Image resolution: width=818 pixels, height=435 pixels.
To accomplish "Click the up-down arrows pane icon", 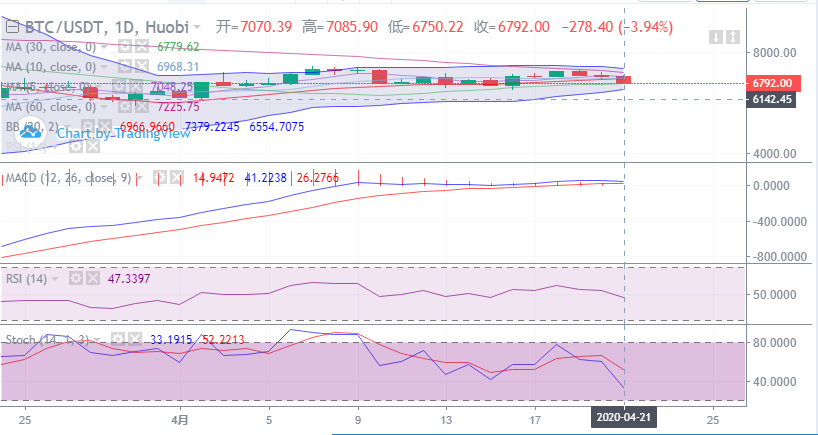I will 733,37.
